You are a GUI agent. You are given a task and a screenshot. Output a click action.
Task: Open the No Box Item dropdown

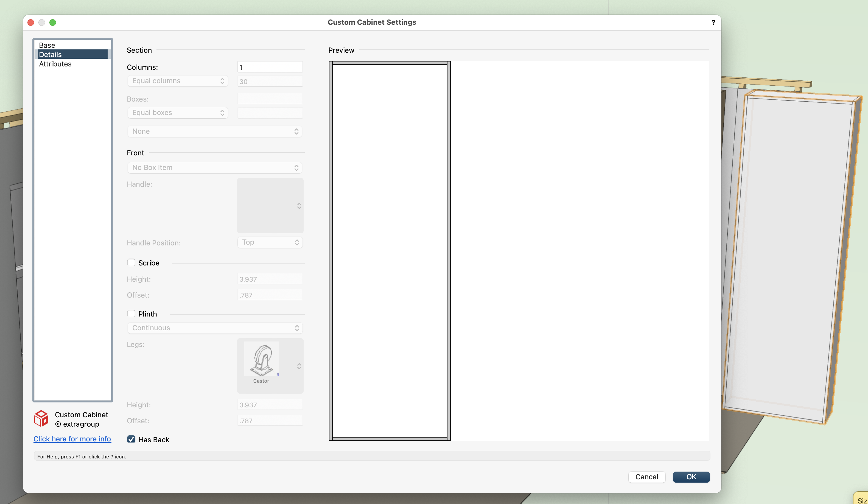click(x=215, y=167)
